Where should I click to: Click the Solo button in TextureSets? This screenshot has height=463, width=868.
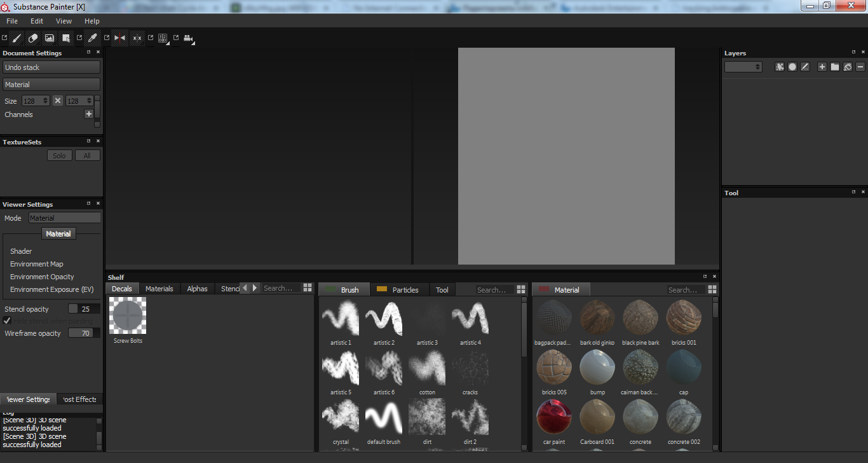tap(59, 155)
